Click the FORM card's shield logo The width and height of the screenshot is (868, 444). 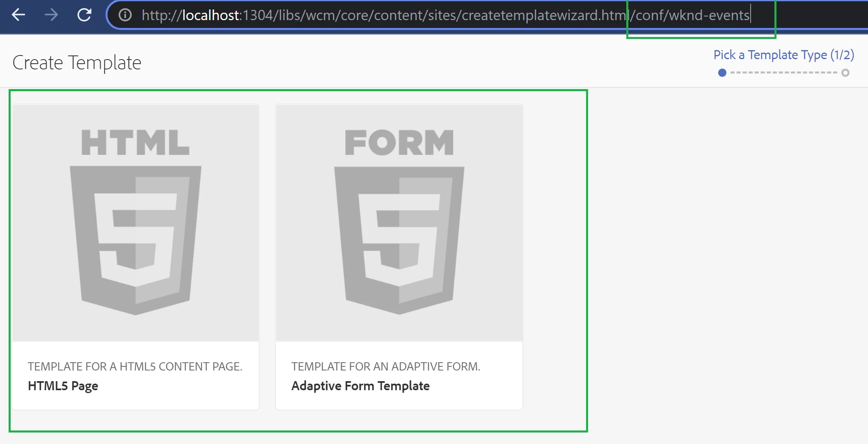coord(399,240)
